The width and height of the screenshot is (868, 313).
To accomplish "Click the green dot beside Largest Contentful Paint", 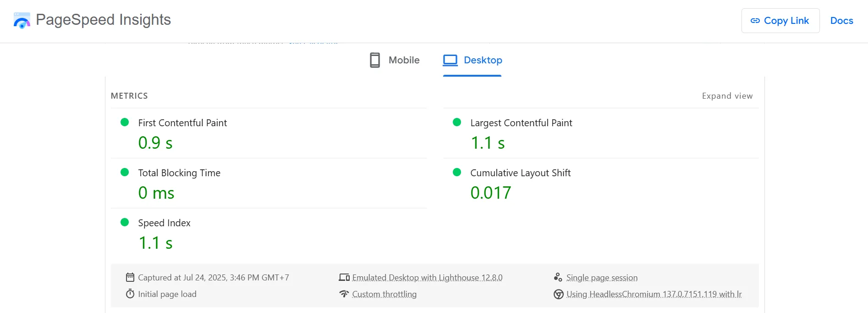I will [x=457, y=122].
